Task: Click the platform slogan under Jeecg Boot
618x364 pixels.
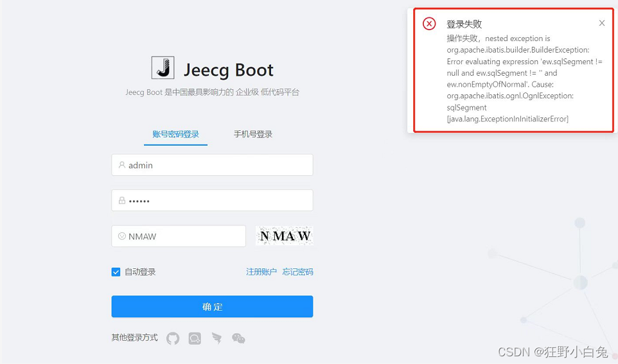Action: [x=213, y=92]
